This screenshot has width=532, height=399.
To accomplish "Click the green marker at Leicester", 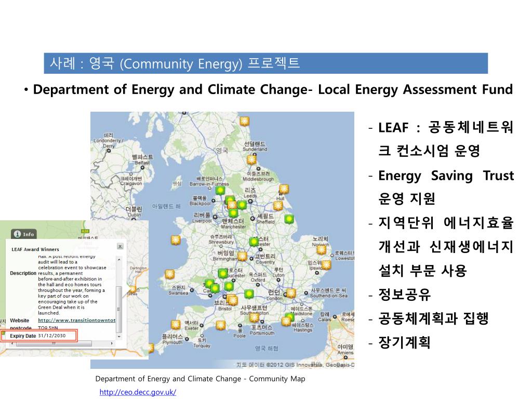I will pos(254,242).
